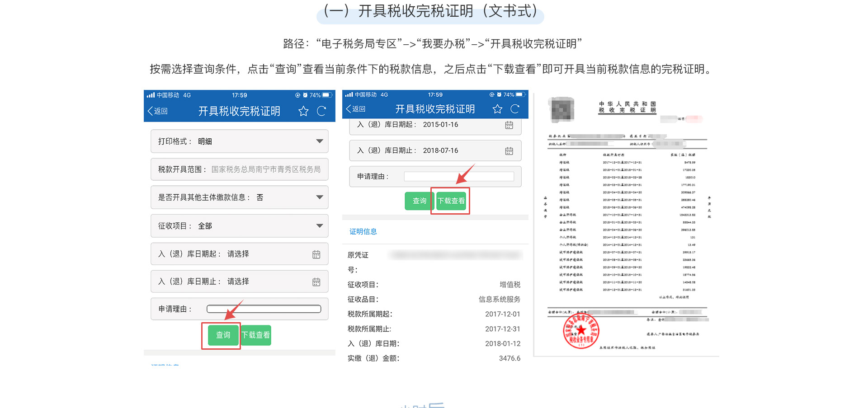Click 信息系统服务 value
The height and width of the screenshot is (408, 868).
coord(500,300)
